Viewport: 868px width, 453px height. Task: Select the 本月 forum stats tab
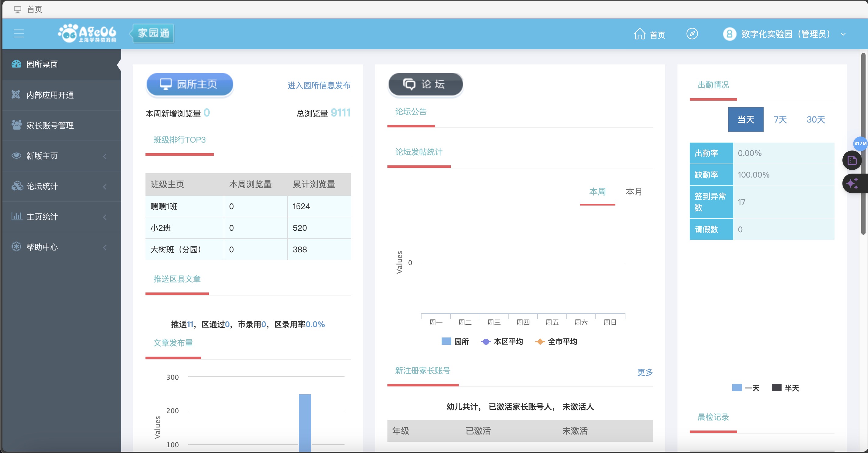click(633, 192)
